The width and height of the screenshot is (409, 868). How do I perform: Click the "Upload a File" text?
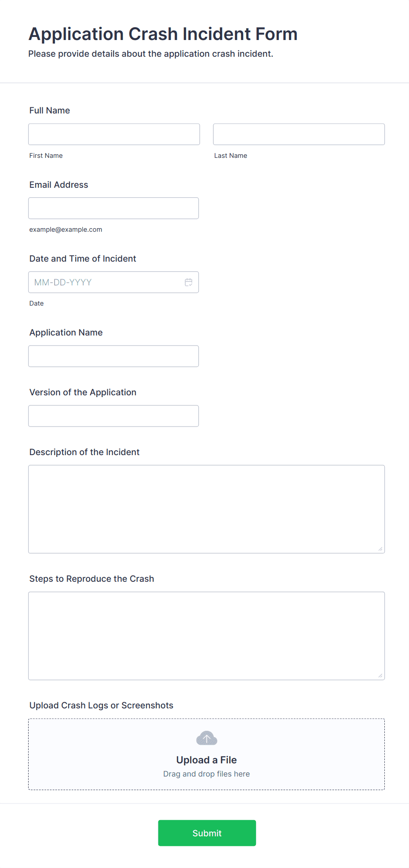point(206,760)
